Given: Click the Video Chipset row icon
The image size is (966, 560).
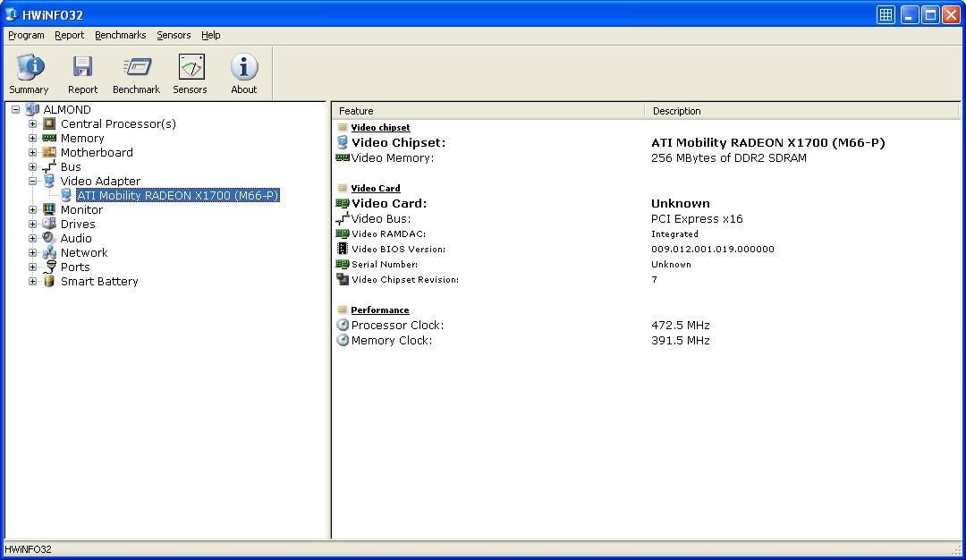Looking at the screenshot, I should coord(343,142).
